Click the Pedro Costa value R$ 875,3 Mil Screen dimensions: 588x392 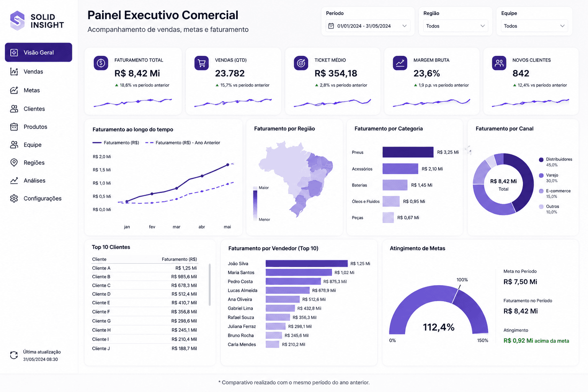coord(335,282)
